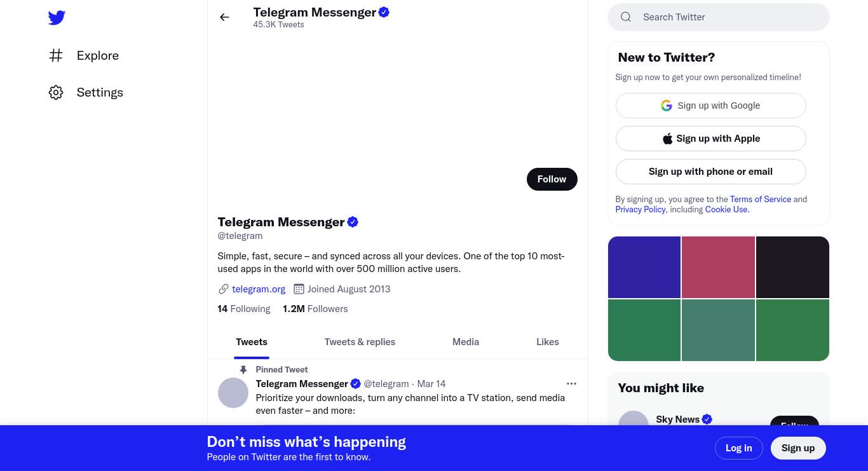Image resolution: width=868 pixels, height=471 pixels.
Task: Open Explore via hashtag icon
Action: [56, 55]
